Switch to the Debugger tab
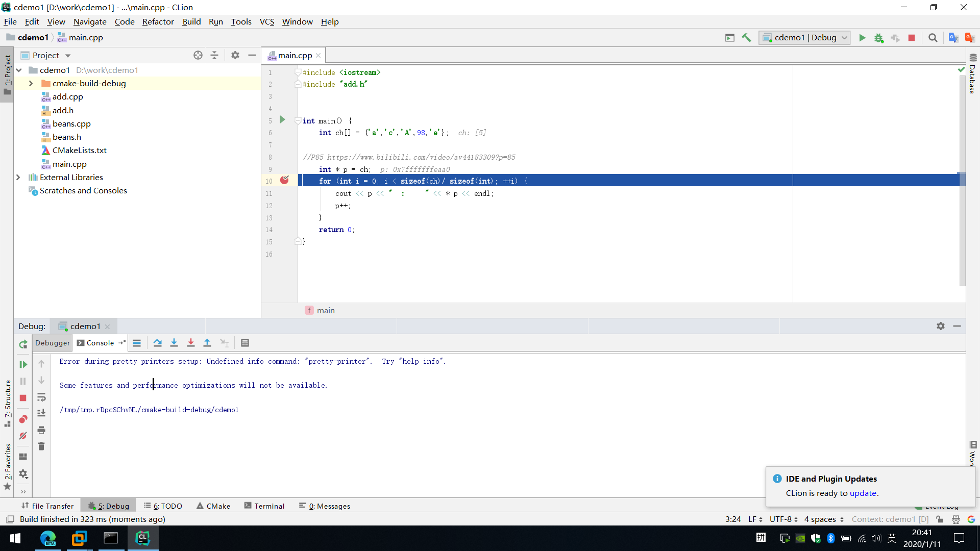Screen dimensions: 980x551 [52, 343]
